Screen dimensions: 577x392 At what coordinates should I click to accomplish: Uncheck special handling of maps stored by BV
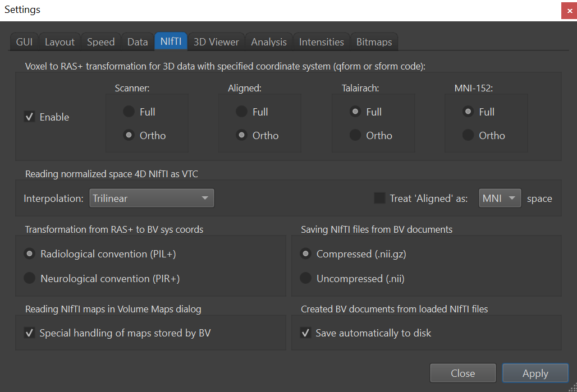[29, 333]
